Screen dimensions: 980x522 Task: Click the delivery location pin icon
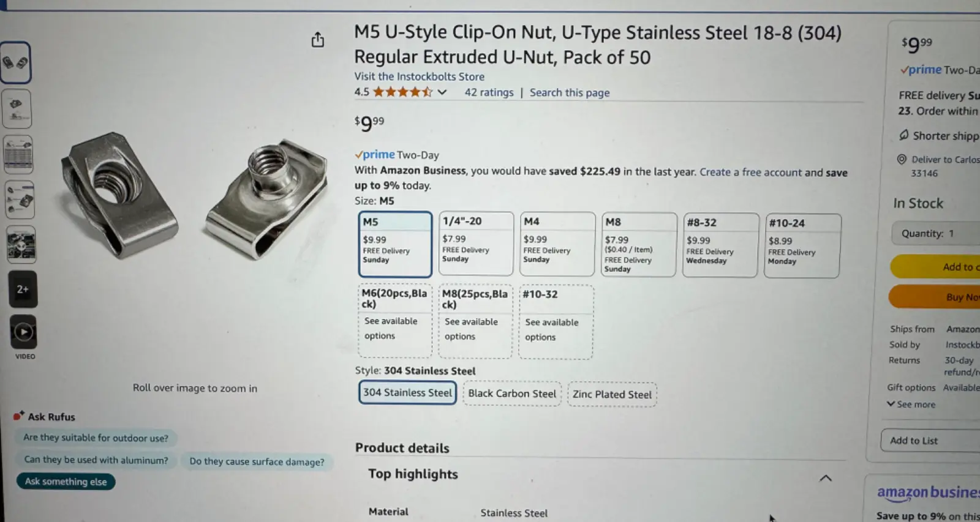click(902, 160)
